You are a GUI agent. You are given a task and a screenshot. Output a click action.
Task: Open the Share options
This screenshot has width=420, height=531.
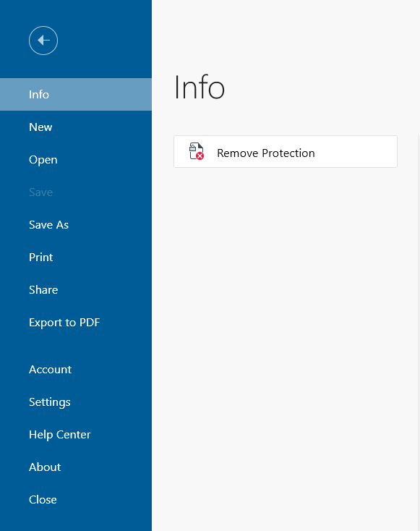point(76,289)
